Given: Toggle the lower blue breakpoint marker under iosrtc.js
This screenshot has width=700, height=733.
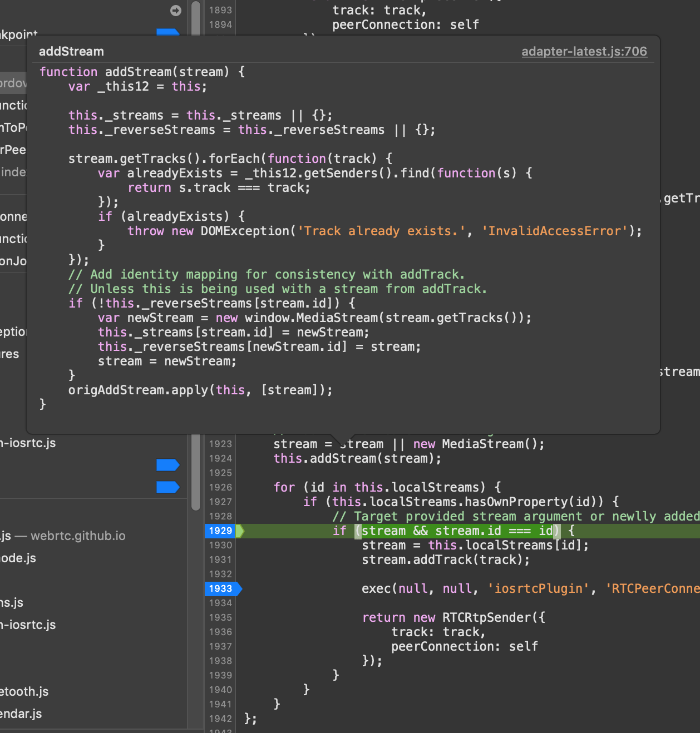Looking at the screenshot, I should point(168,487).
